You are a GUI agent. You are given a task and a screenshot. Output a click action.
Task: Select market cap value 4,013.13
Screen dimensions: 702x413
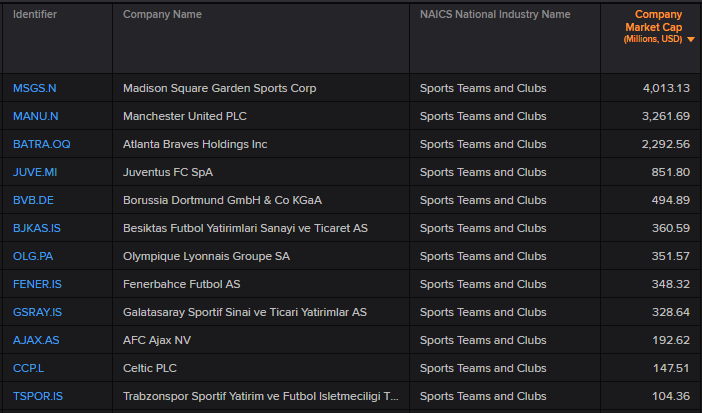pos(666,88)
